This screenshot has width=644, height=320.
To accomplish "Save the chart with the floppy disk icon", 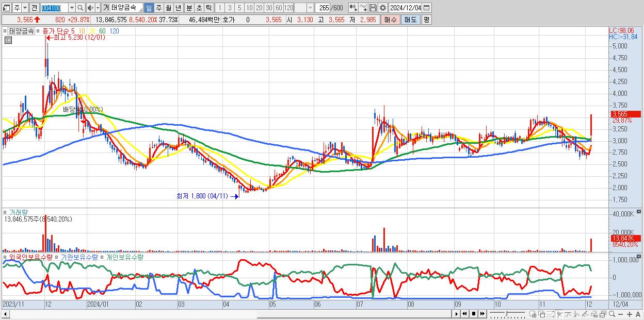I will (x=373, y=8).
